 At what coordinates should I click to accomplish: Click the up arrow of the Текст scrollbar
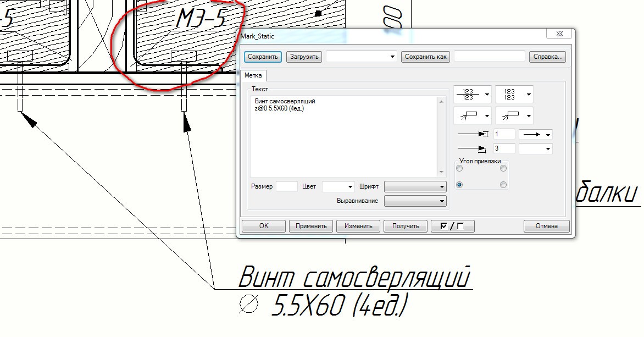coord(442,102)
